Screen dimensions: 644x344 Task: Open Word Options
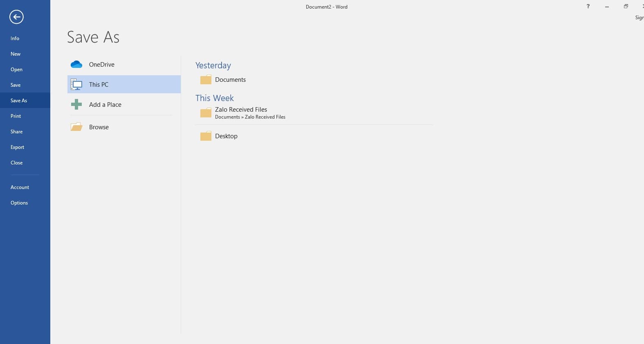[x=25, y=203]
